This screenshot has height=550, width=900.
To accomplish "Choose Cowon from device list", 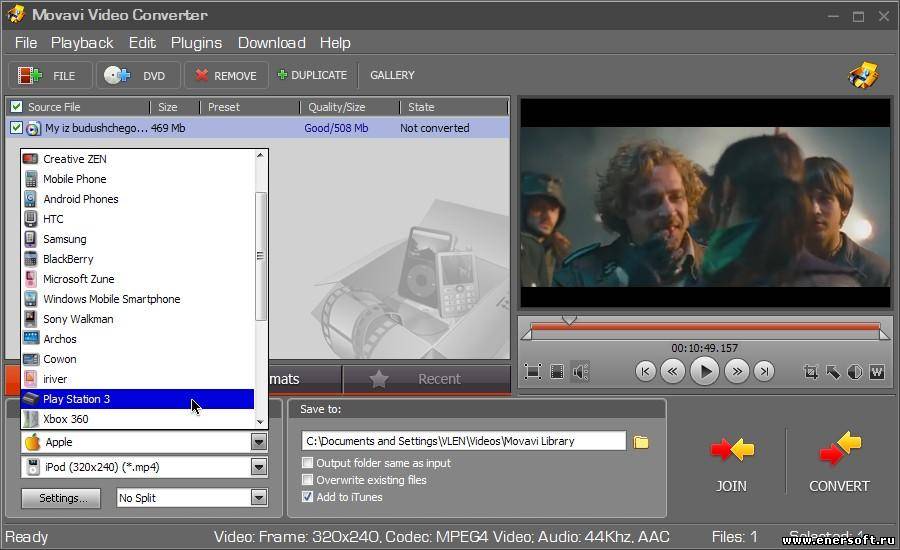I will [137, 359].
